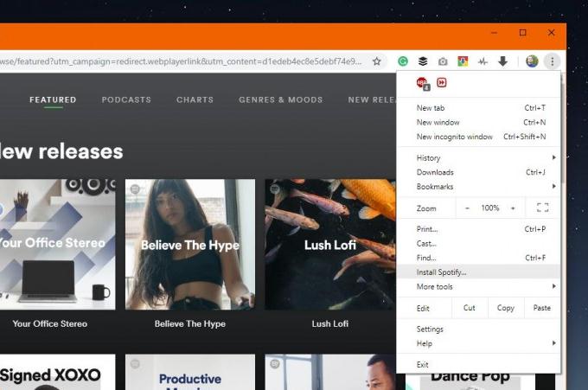Open the Signed XOXO playlist cover

coord(57,372)
